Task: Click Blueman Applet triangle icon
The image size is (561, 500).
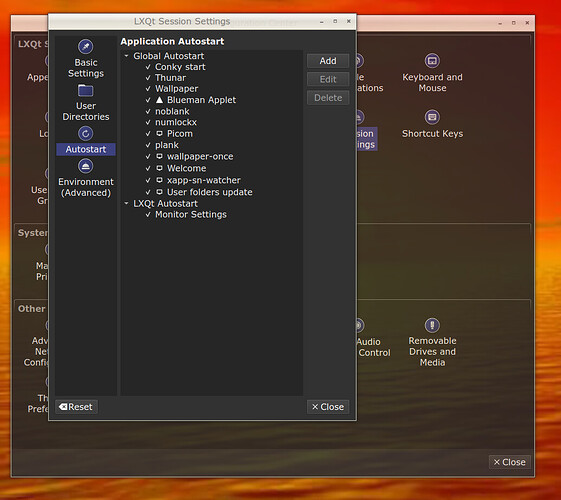Action: pyautogui.click(x=160, y=100)
